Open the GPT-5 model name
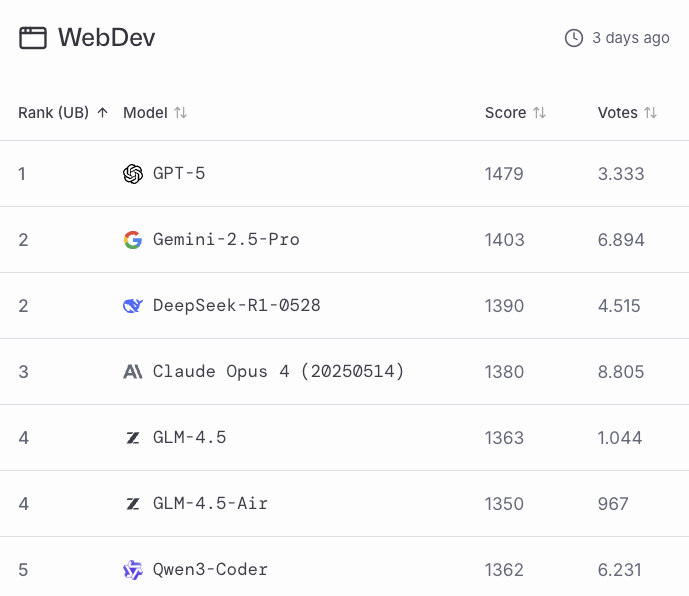This screenshot has height=596, width=689. click(x=179, y=174)
